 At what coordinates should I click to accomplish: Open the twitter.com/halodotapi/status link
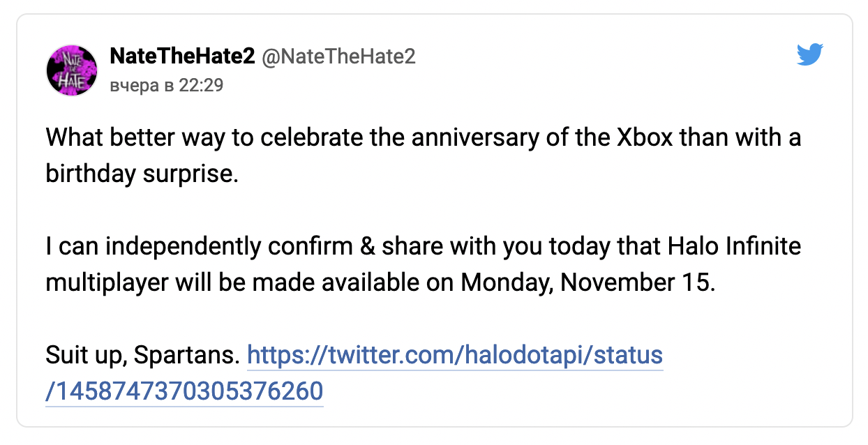point(455,356)
